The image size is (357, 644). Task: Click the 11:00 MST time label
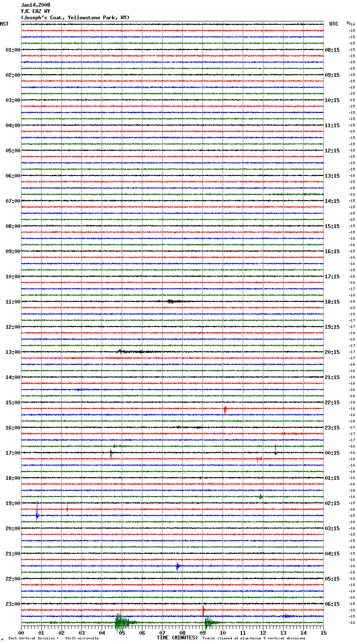click(x=13, y=302)
